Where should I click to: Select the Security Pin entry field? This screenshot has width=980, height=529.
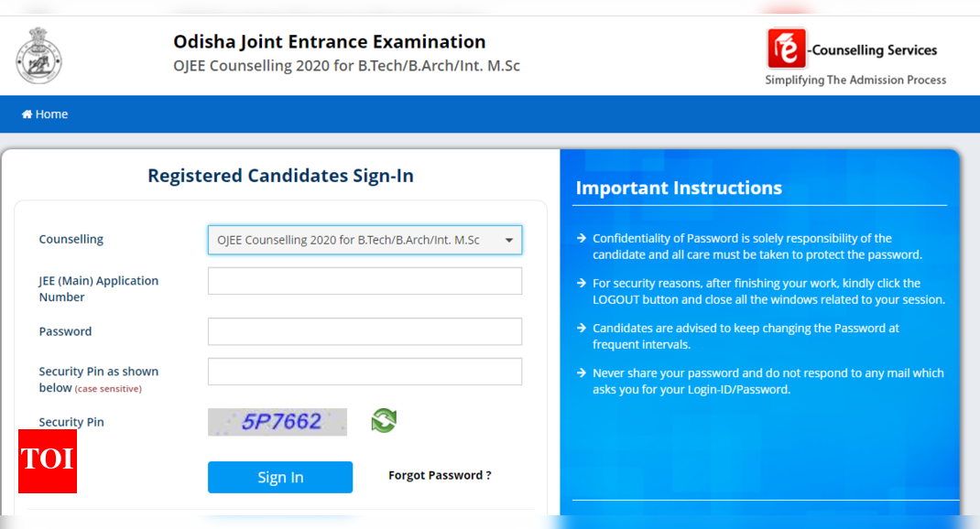(x=365, y=372)
